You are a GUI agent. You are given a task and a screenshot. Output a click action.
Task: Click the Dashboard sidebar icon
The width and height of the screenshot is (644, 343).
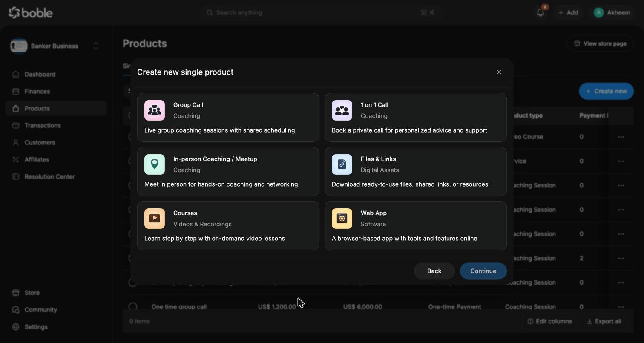pos(16,74)
